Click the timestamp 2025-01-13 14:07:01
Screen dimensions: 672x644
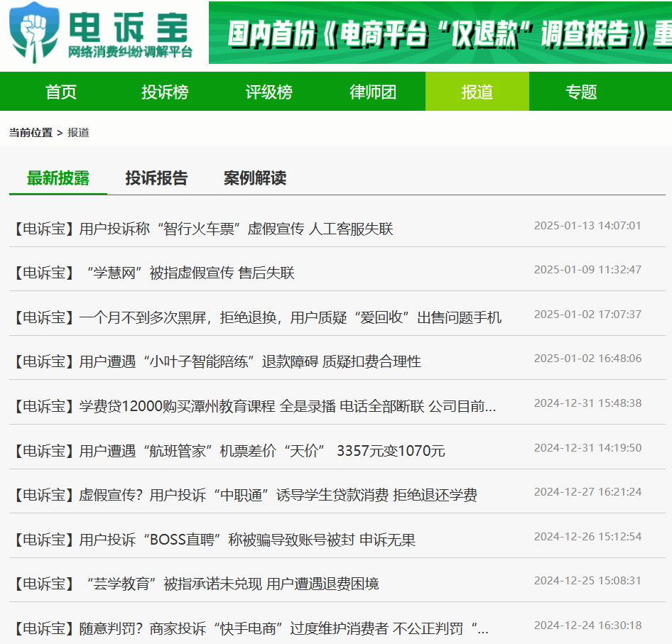click(587, 226)
